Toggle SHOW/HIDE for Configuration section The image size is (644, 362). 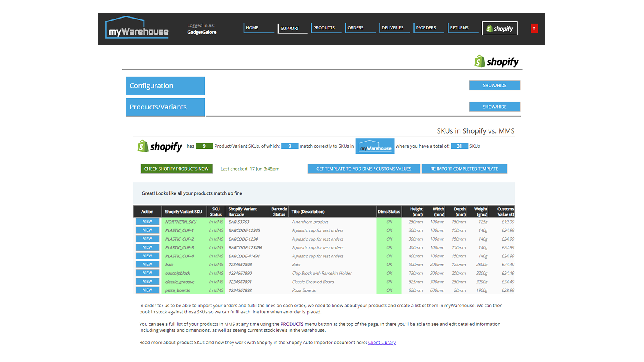tap(495, 86)
